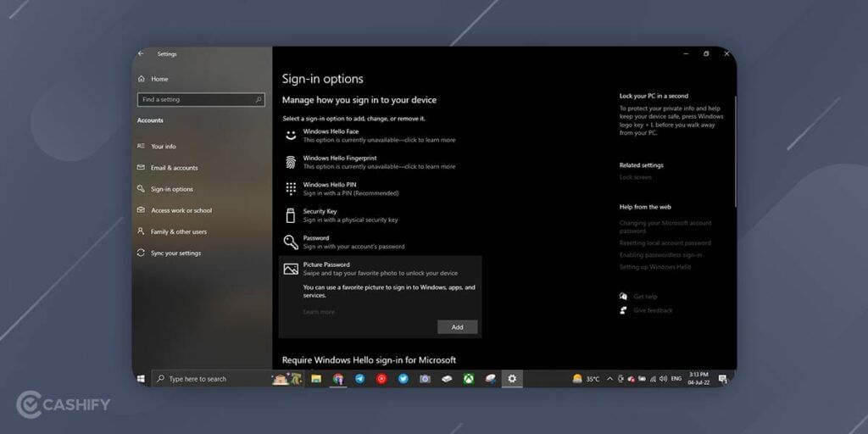Open Twitter from the taskbar
The image size is (868, 434).
[403, 379]
